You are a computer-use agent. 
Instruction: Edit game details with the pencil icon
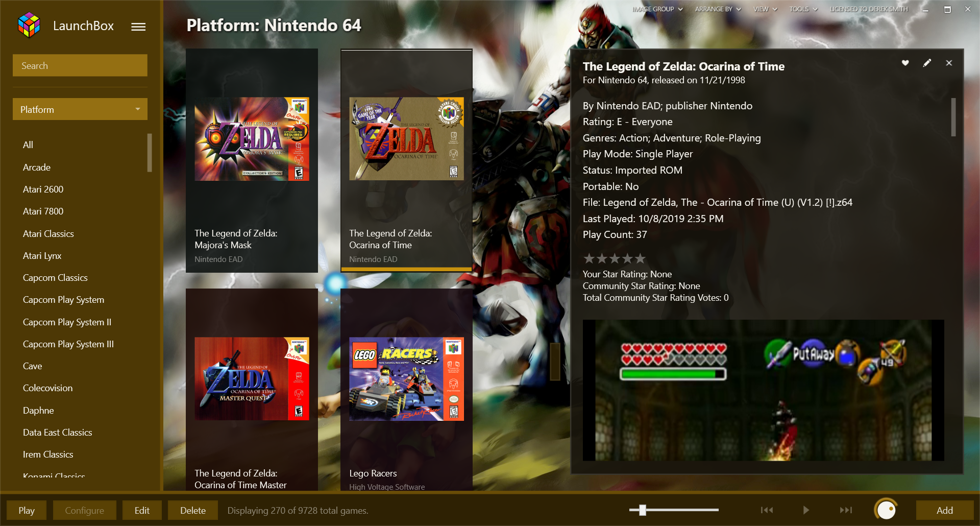[x=927, y=63]
